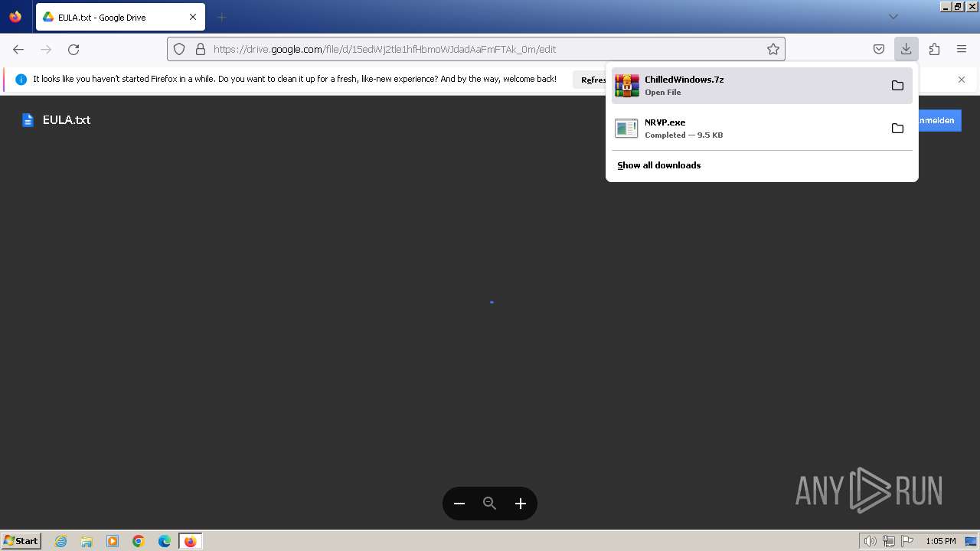Screen dimensions: 980x551
Task: Reload the page with the refresh icon
Action: coord(73,49)
